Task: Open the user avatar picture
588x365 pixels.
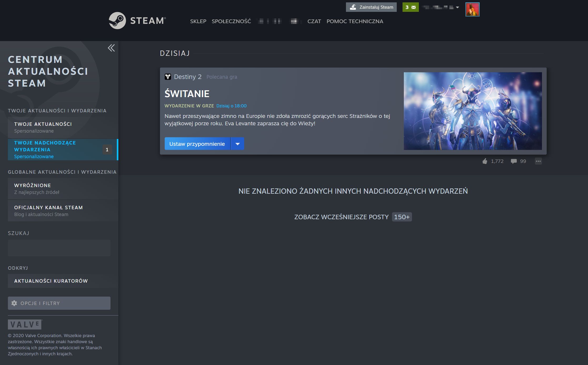Action: (472, 9)
